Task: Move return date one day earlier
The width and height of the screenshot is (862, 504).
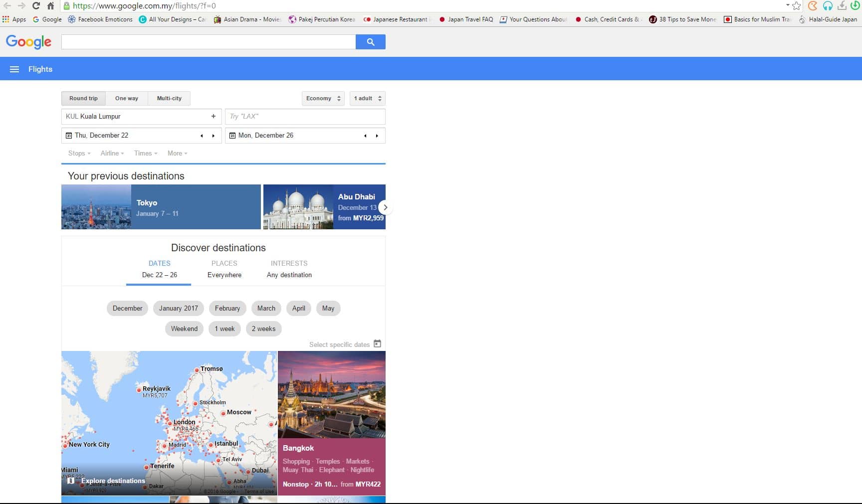Action: pos(365,136)
